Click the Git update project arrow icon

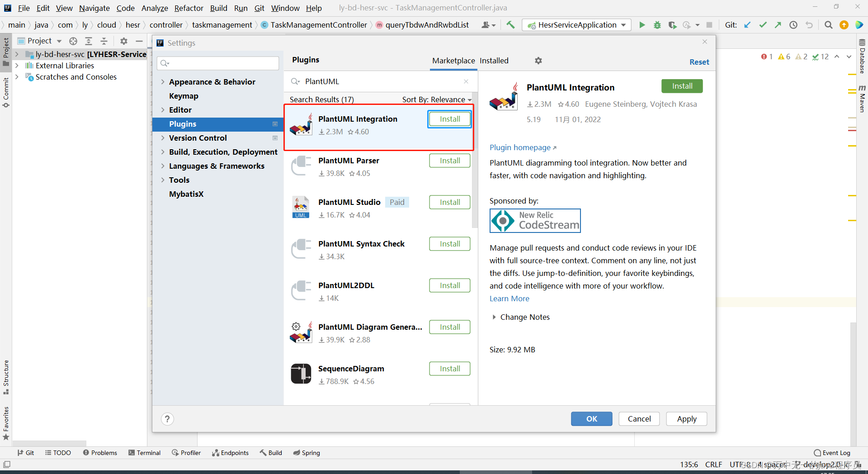(747, 25)
